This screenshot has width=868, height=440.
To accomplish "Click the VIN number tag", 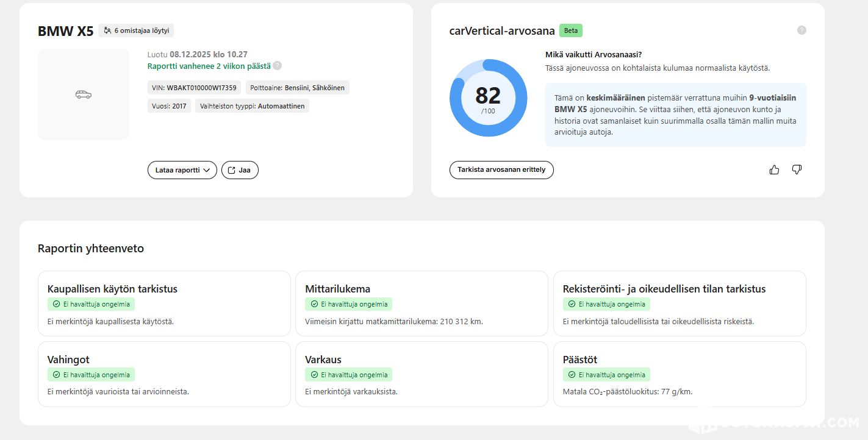I will coord(195,88).
